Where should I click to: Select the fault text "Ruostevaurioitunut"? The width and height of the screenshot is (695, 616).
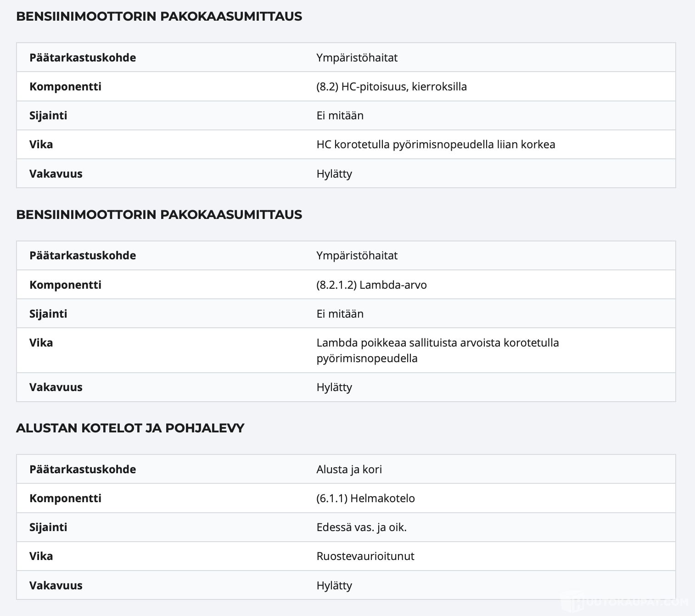coord(365,556)
